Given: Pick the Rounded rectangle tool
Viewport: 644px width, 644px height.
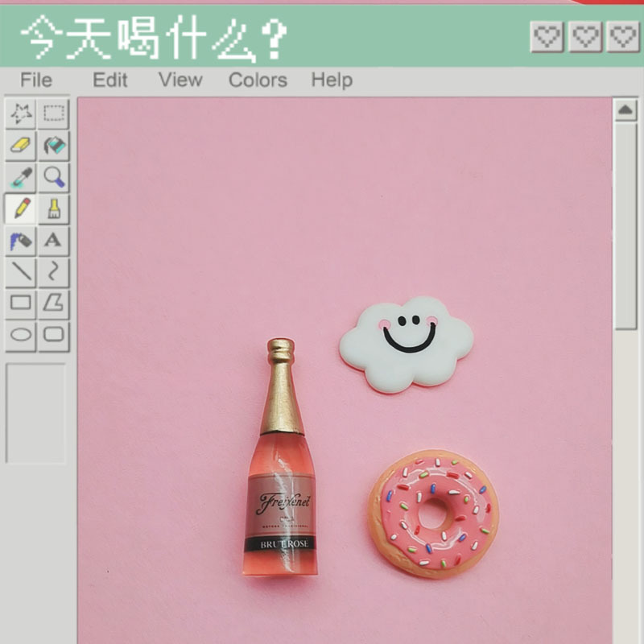Looking at the screenshot, I should tap(54, 336).
